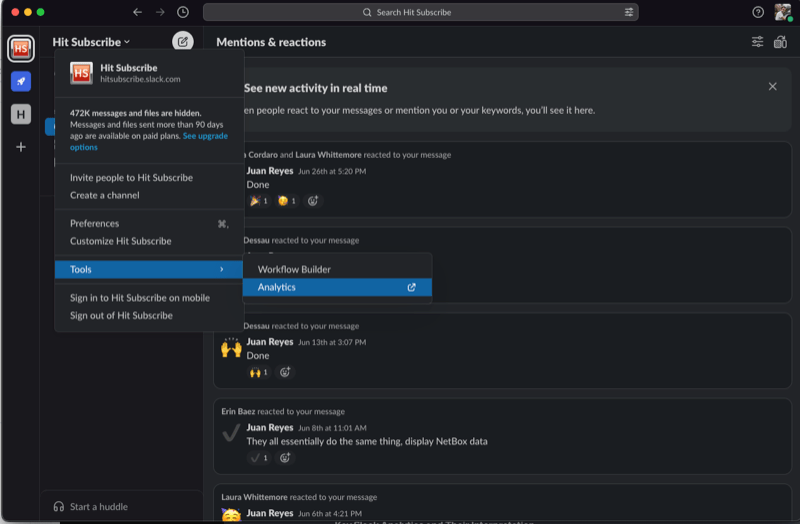Click the second emoji reaction on Jun 26th message

287,201
